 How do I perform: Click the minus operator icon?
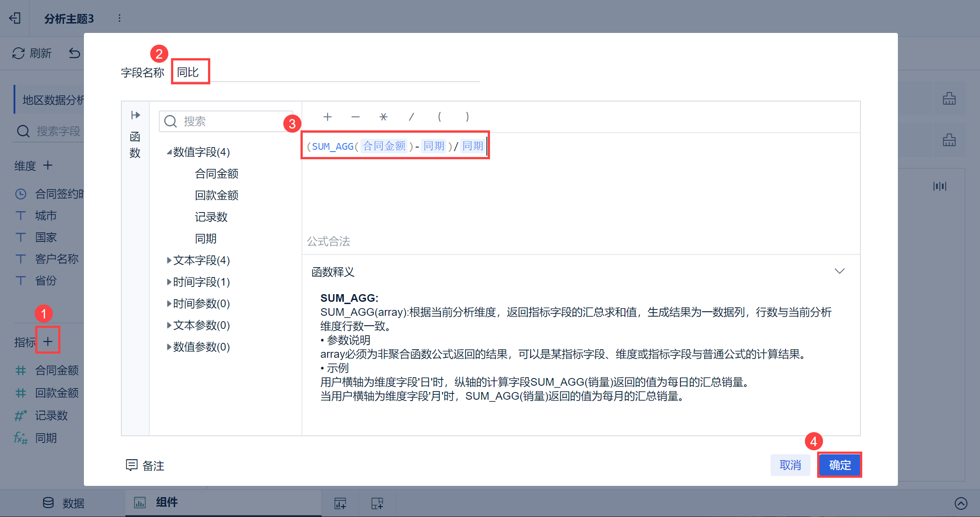tap(356, 117)
